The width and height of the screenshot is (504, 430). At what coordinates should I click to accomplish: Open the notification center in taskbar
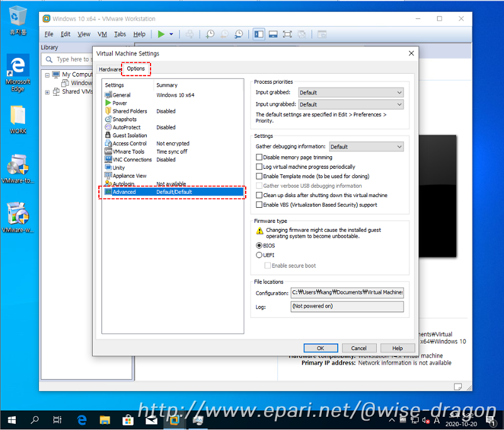click(x=491, y=420)
